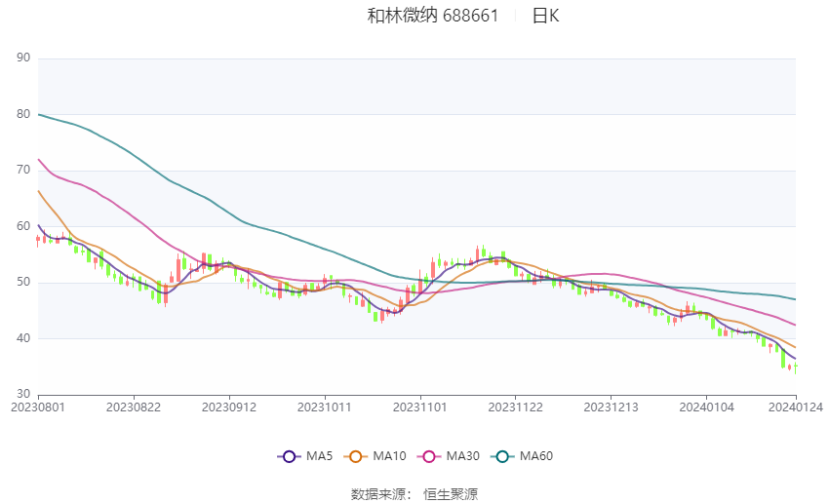Screen dimensions: 829x504
Task: Click the MA60 line start near 80
Action: tap(39, 115)
